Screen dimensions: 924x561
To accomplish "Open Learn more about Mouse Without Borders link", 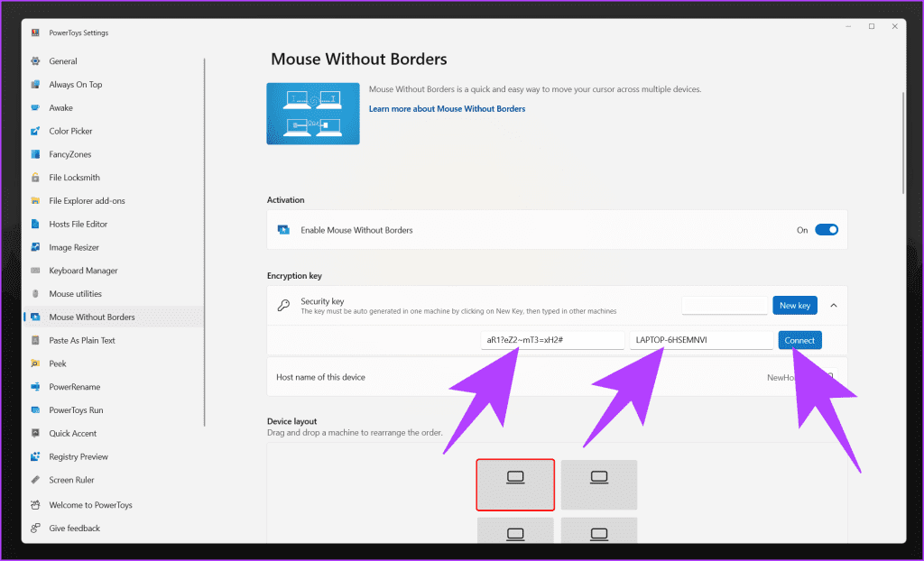I will point(447,109).
